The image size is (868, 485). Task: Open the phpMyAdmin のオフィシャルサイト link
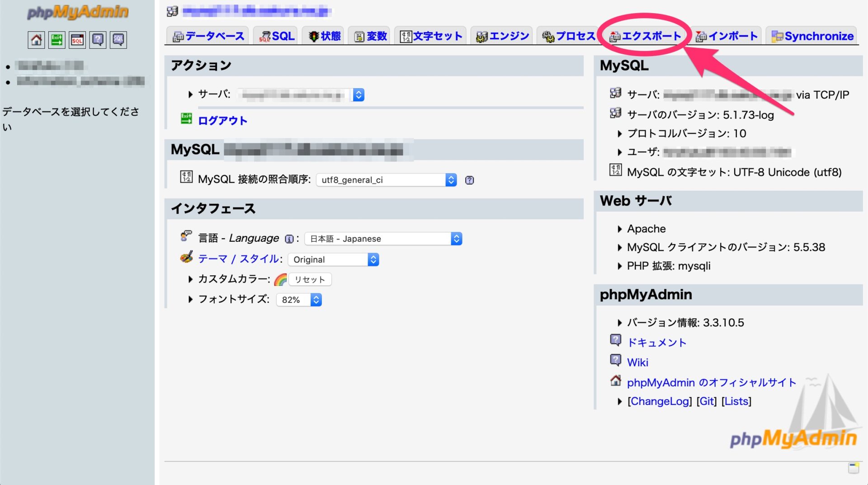pos(711,382)
